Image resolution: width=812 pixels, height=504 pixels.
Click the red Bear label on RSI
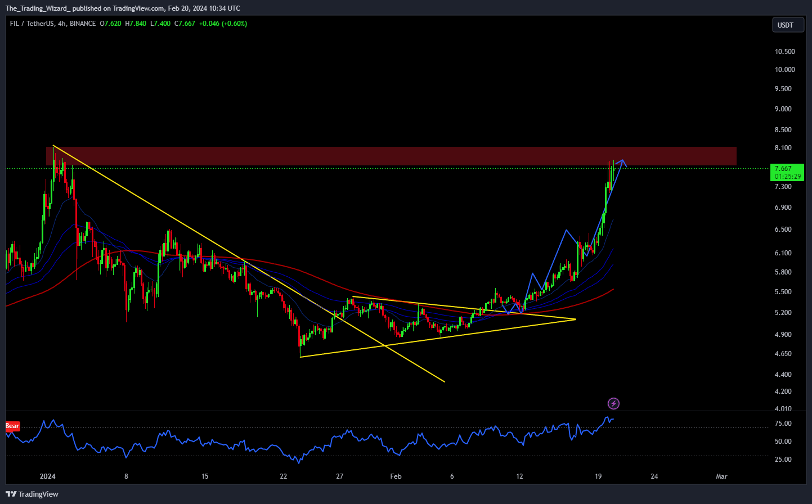pos(12,426)
